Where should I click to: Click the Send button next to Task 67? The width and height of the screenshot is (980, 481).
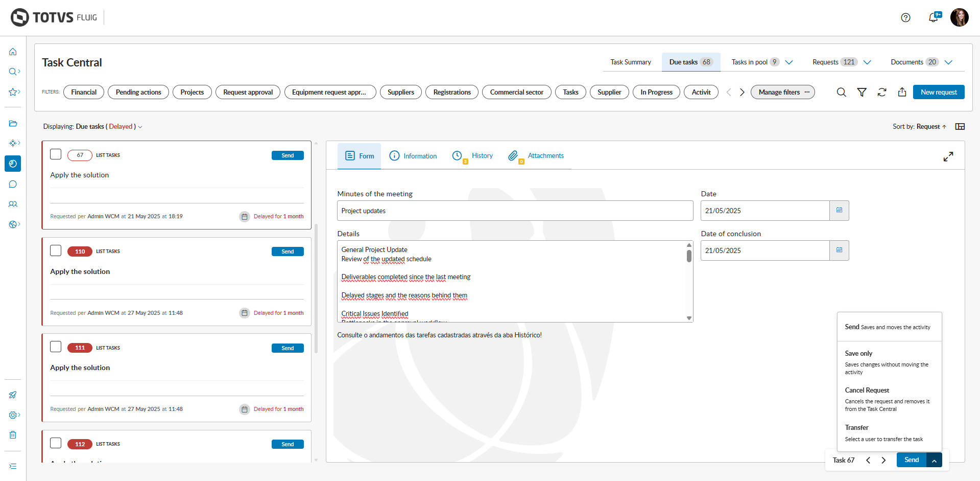[912, 460]
